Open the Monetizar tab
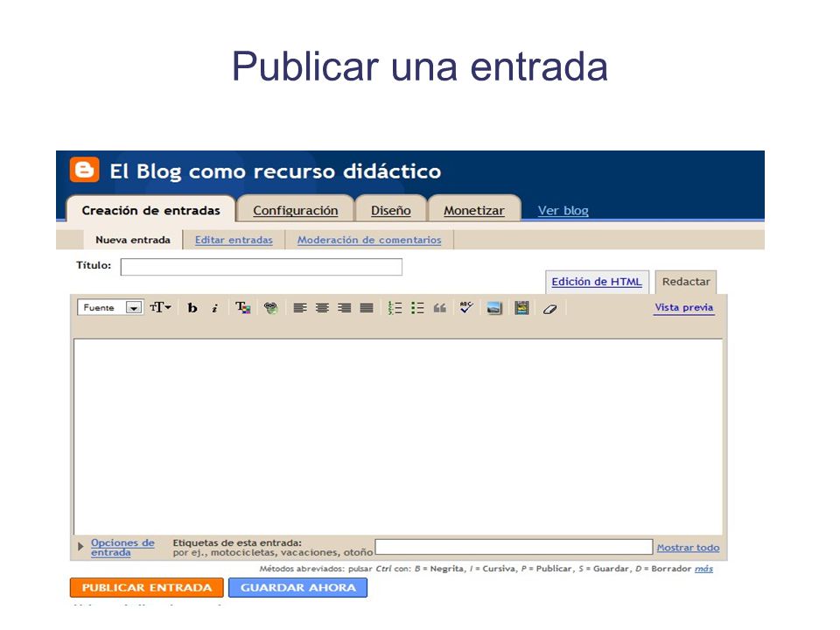Viewport: 840px width, 630px height. [474, 211]
